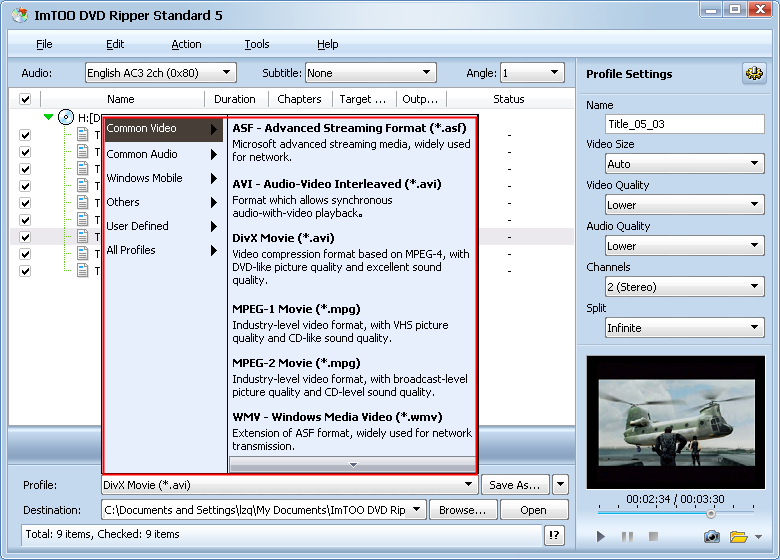Collapse the H: disc tree node
Screen dimensions: 780x560
coord(48,117)
